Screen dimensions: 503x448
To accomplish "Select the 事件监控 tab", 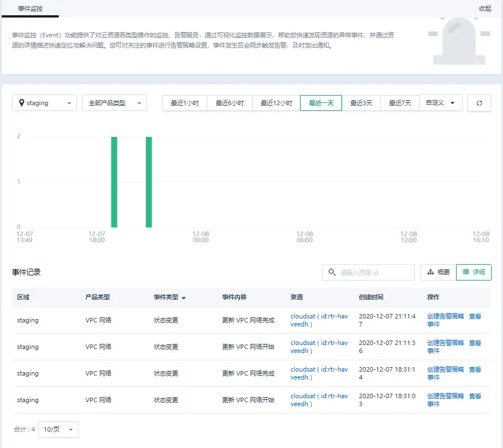I will tap(30, 8).
